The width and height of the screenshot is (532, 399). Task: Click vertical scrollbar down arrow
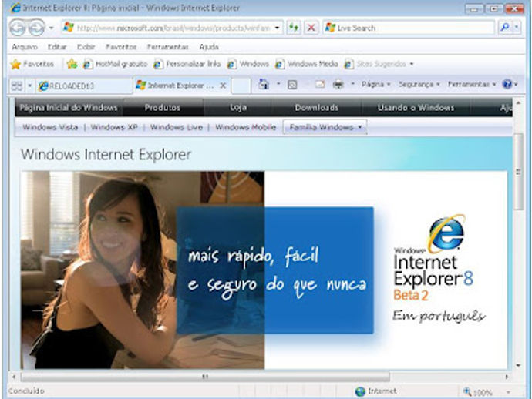click(518, 365)
